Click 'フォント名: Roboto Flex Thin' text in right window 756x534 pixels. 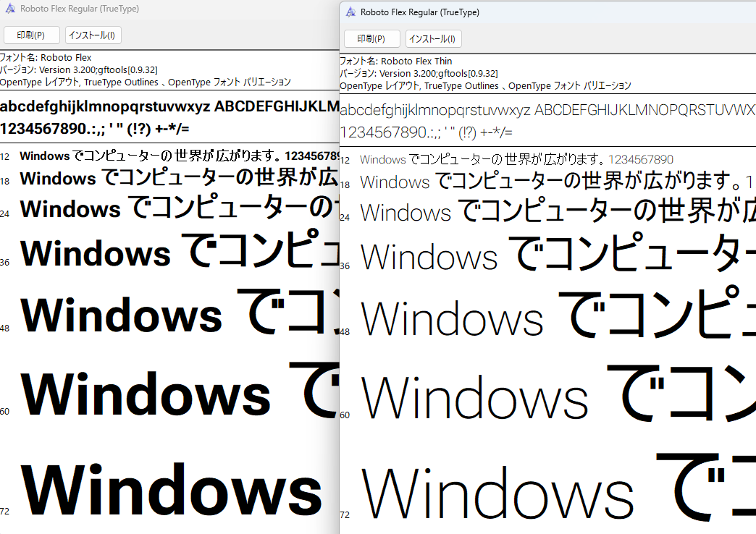point(396,62)
